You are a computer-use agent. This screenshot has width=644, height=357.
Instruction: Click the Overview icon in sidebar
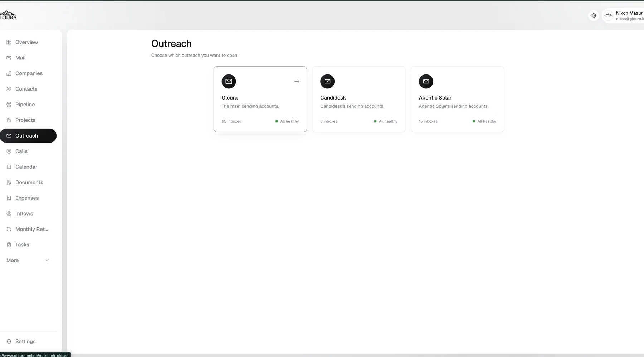click(x=9, y=42)
